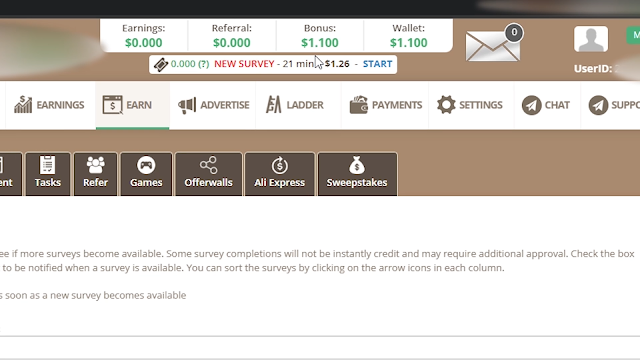Click the mail notification count badge
Viewport: 640px width, 360px height.
[x=514, y=32]
